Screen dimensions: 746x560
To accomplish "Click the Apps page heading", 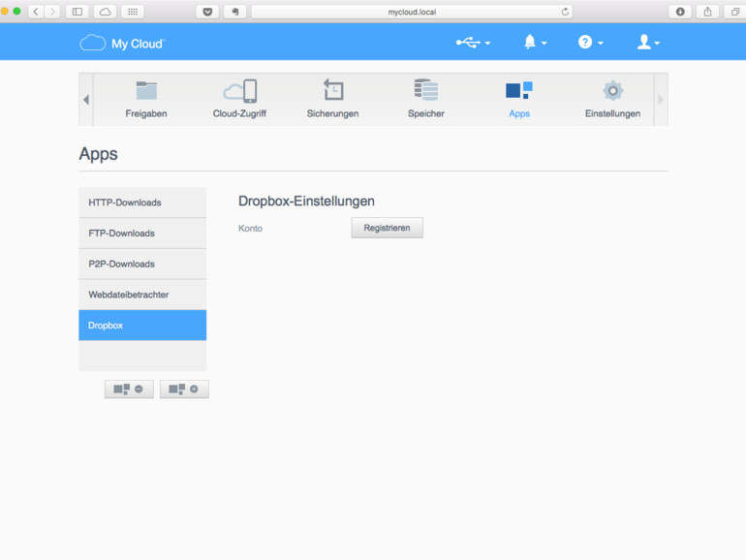I will tap(98, 154).
